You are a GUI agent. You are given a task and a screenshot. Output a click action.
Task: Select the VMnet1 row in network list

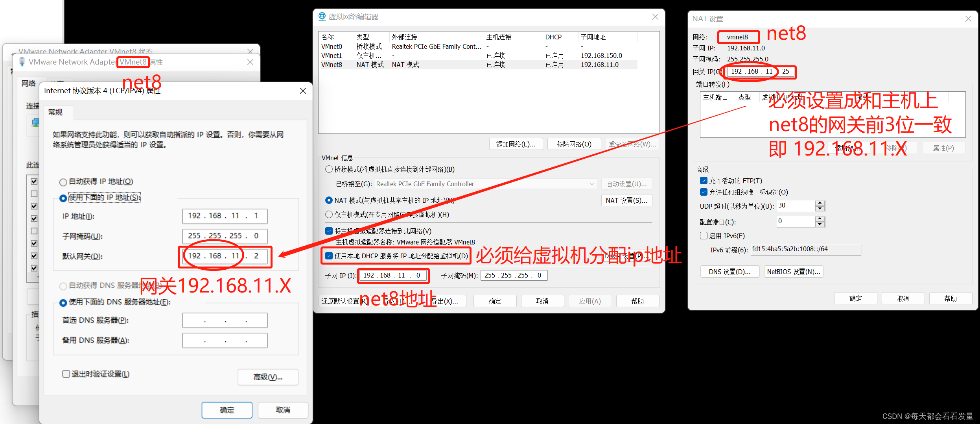478,56
